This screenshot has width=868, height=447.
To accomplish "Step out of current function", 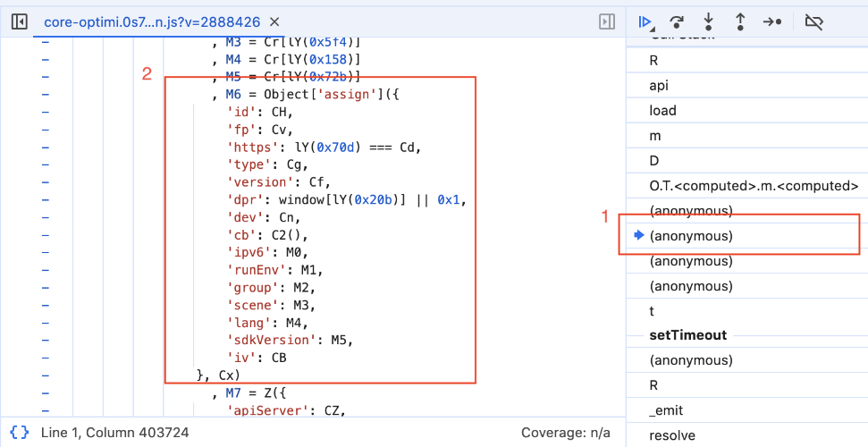I will click(x=740, y=21).
